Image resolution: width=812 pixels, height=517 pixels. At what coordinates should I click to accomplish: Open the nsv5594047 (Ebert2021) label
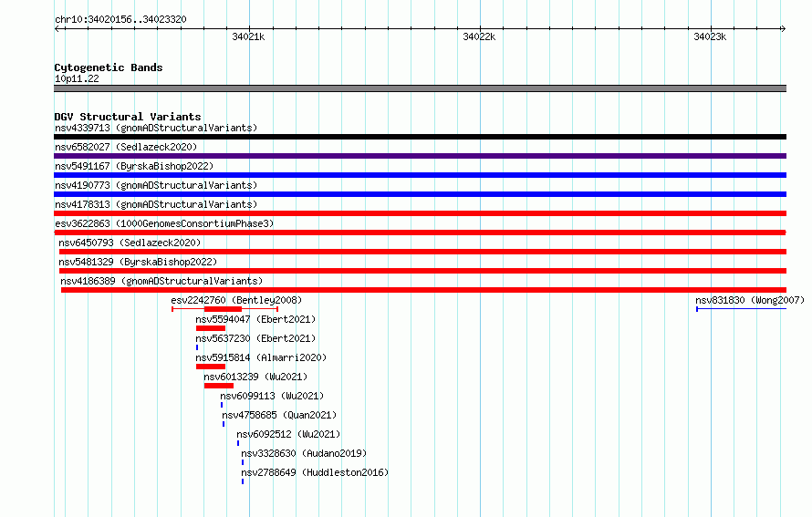(x=255, y=319)
